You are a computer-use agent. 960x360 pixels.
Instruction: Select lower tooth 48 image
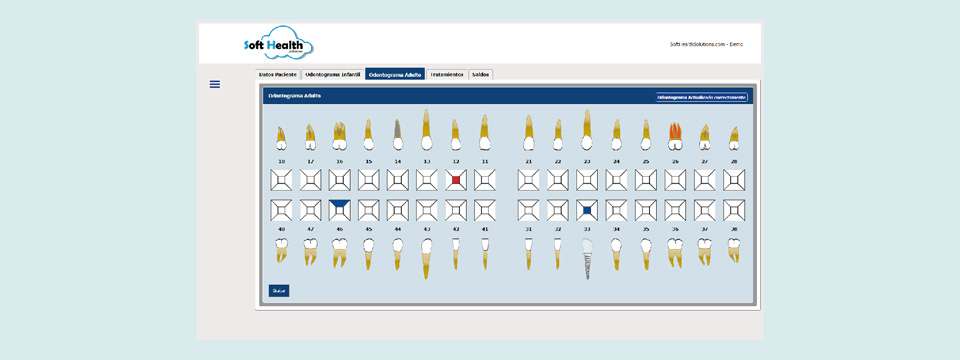click(x=281, y=250)
